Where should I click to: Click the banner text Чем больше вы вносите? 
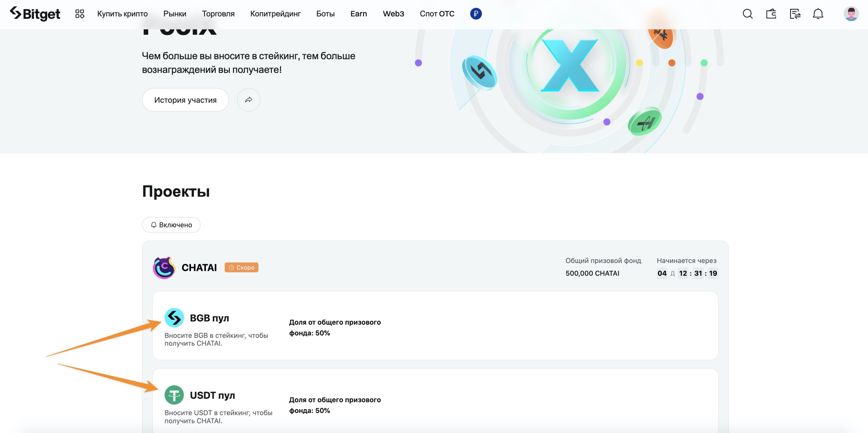point(249,63)
